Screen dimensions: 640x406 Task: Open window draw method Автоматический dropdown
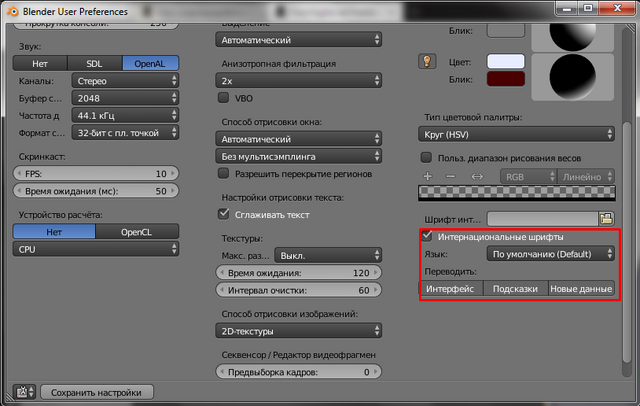pyautogui.click(x=299, y=139)
